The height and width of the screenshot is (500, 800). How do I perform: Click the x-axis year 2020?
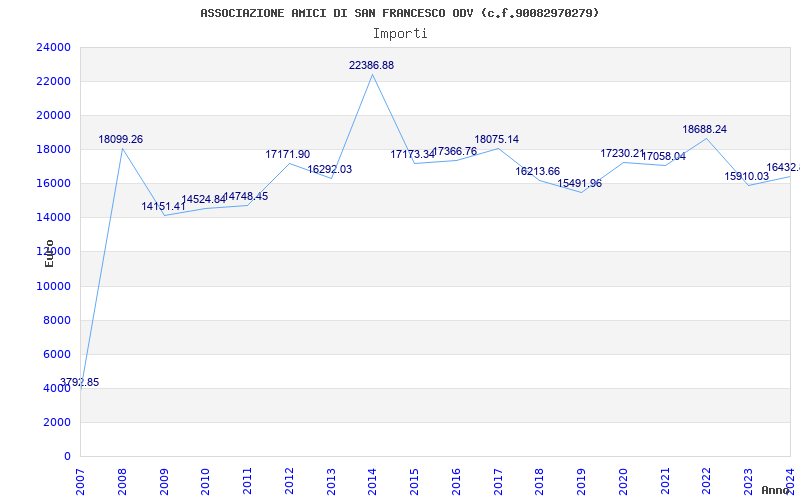[623, 482]
